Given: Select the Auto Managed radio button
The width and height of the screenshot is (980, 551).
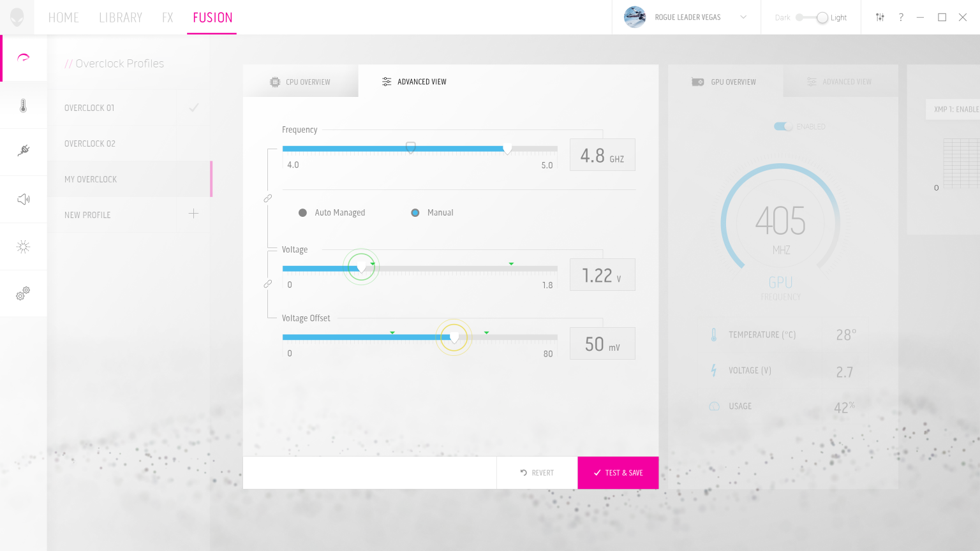Looking at the screenshot, I should click(x=302, y=212).
